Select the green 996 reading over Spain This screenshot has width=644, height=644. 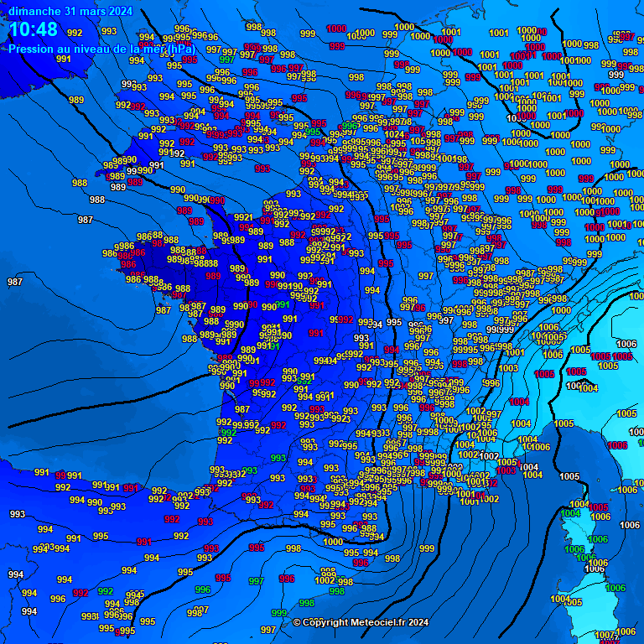pyautogui.click(x=203, y=589)
